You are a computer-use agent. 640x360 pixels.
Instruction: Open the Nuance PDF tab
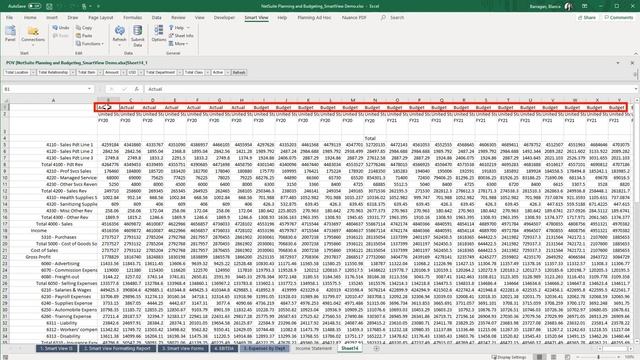click(354, 18)
